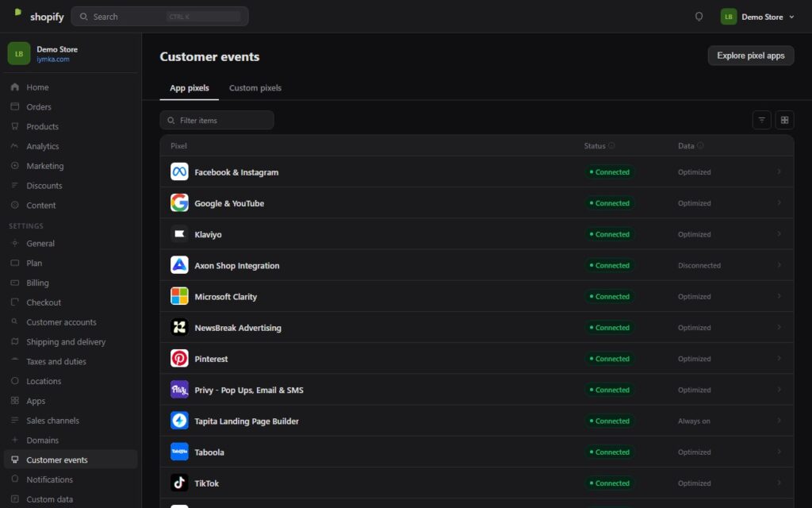Select the App pixels tab
The width and height of the screenshot is (812, 508).
point(189,88)
